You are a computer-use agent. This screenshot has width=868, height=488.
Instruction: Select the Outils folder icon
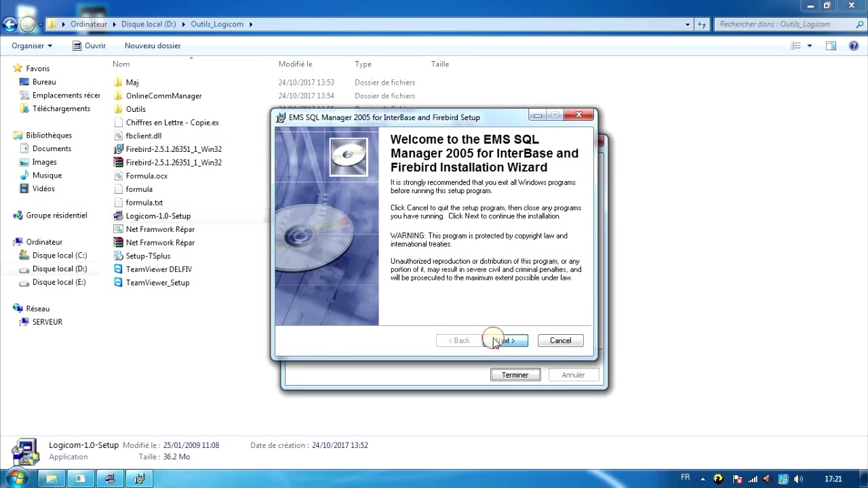coord(118,109)
